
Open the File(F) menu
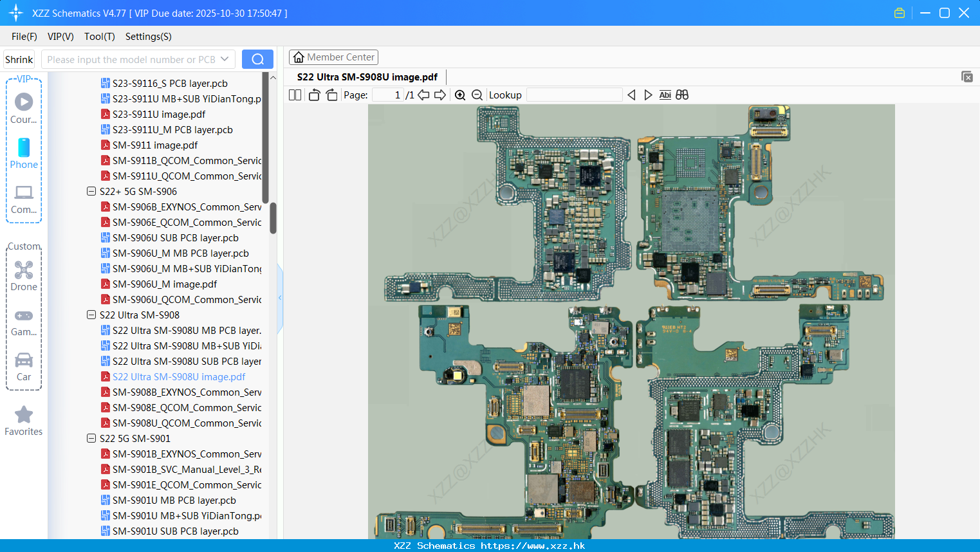[24, 37]
